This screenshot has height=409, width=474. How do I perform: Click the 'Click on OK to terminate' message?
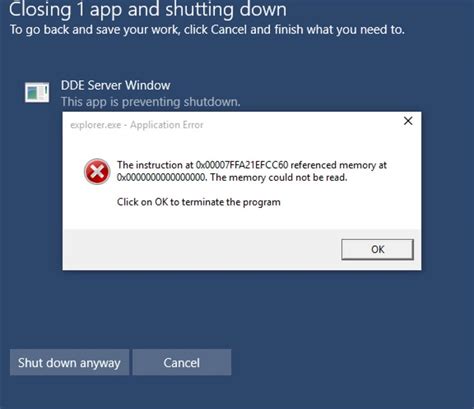coord(199,202)
